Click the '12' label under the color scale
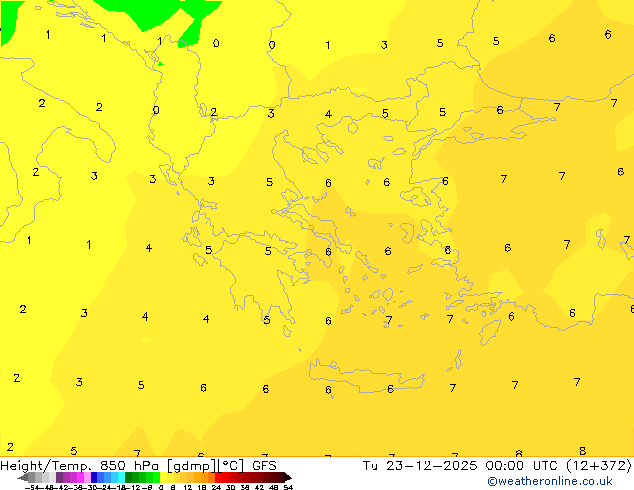This screenshot has width=634, height=490. click(x=188, y=488)
